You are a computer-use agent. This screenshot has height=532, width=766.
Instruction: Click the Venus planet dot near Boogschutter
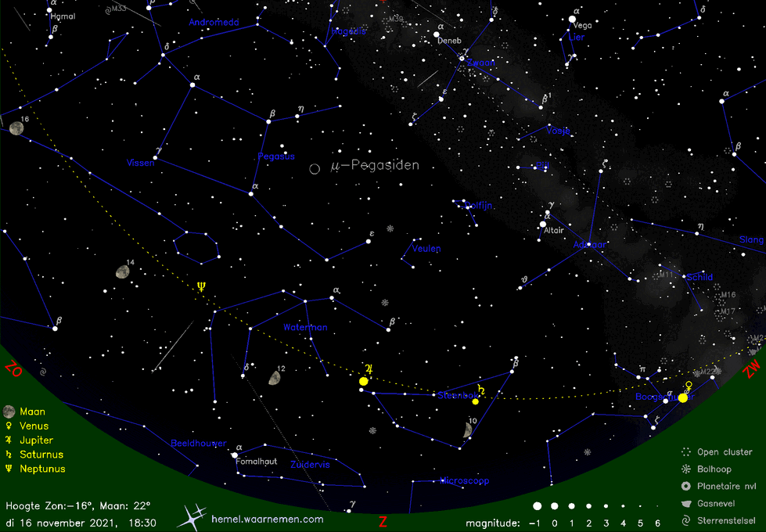click(x=682, y=398)
